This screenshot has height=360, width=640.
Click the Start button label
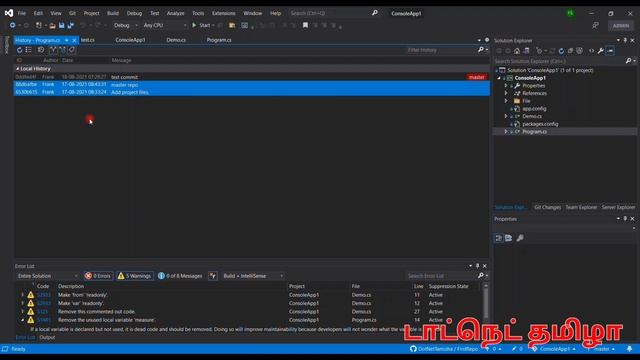204,25
